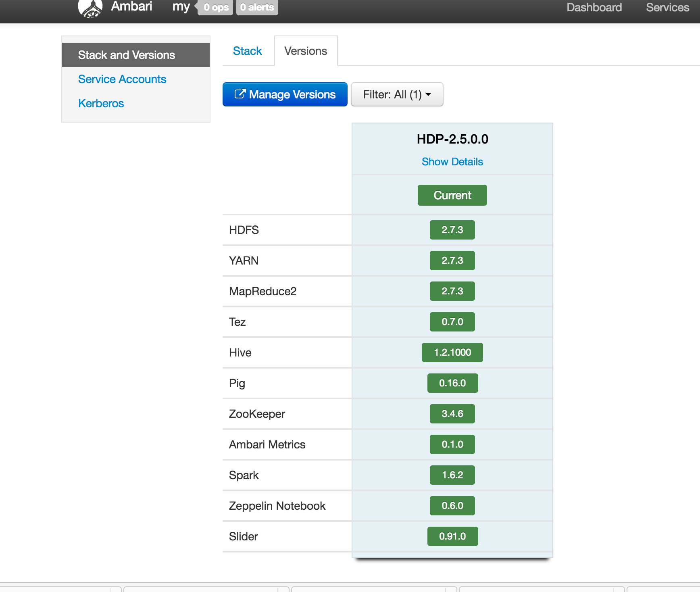Click the Ambari title text
This screenshot has width=700, height=592.
point(131,6)
